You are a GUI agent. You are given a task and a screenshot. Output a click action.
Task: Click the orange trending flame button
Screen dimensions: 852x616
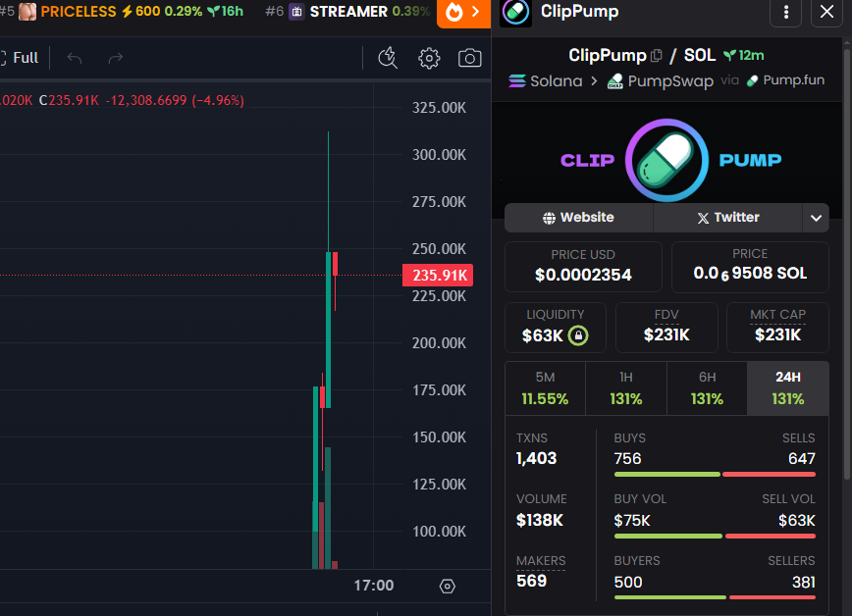(x=463, y=12)
